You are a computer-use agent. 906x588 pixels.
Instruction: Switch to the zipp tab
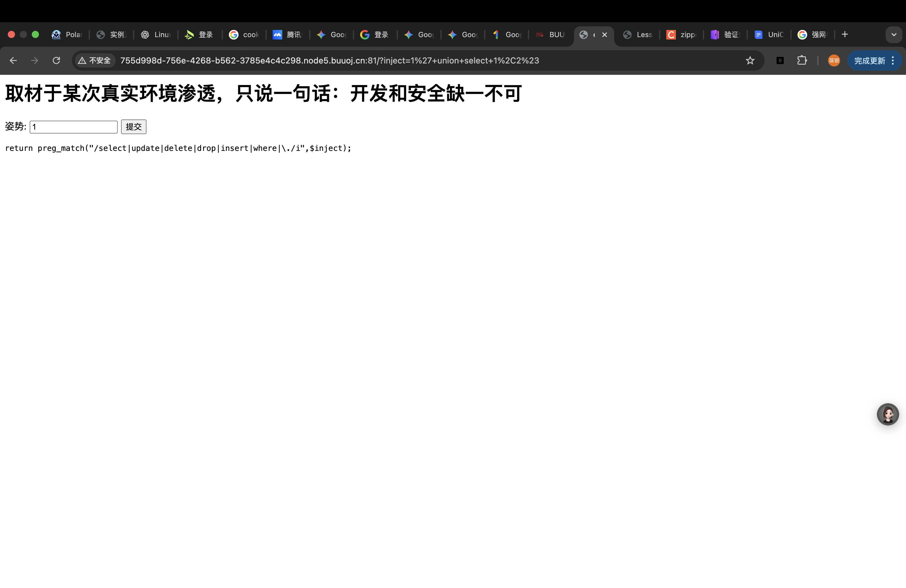[x=681, y=35]
